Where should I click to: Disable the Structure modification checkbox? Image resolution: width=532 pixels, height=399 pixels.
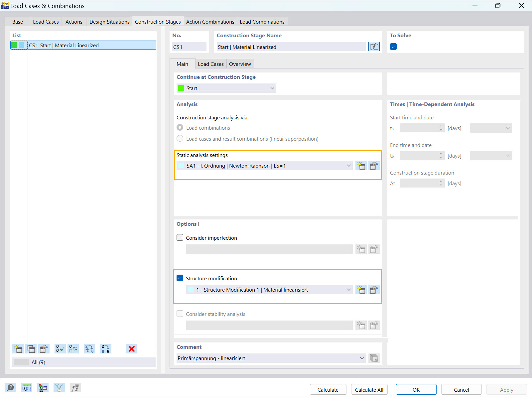click(x=180, y=278)
